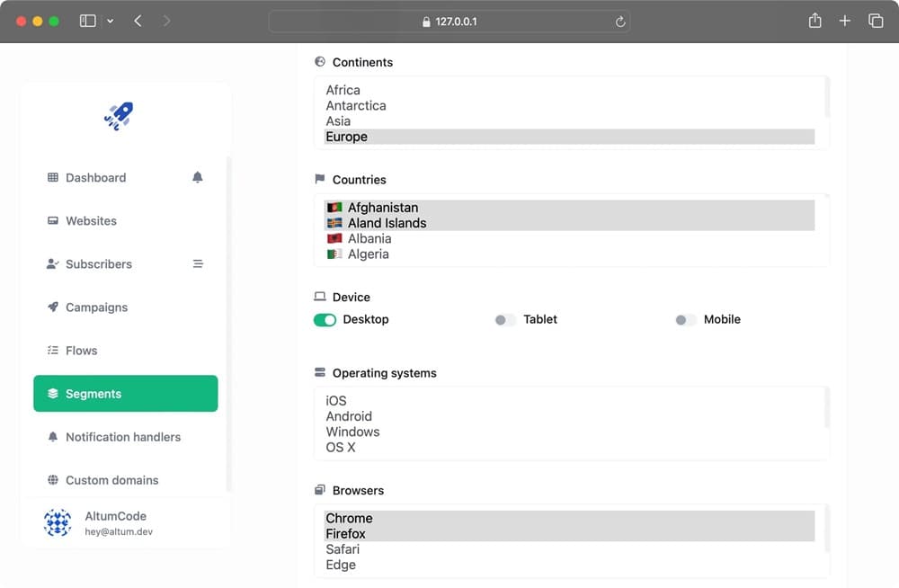
Task: Select Safari in Browsers list
Action: tap(569, 549)
